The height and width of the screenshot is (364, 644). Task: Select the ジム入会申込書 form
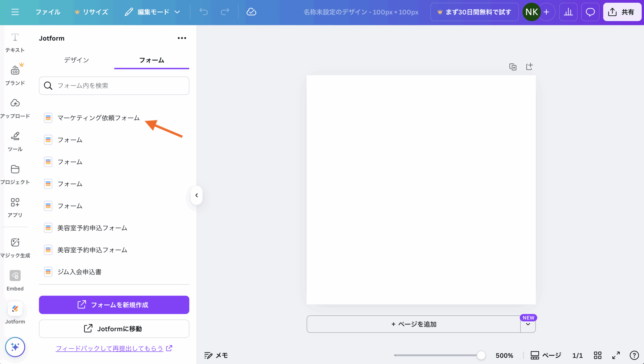pos(114,272)
